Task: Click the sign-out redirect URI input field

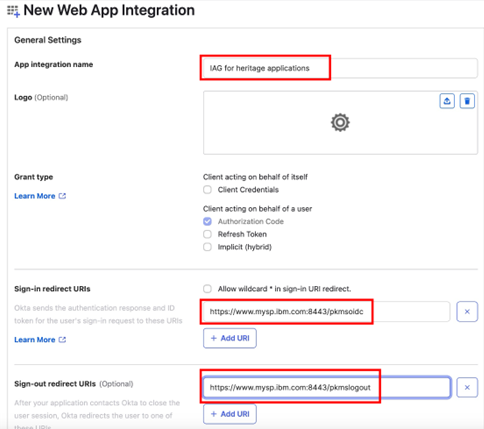Action: pos(327,387)
